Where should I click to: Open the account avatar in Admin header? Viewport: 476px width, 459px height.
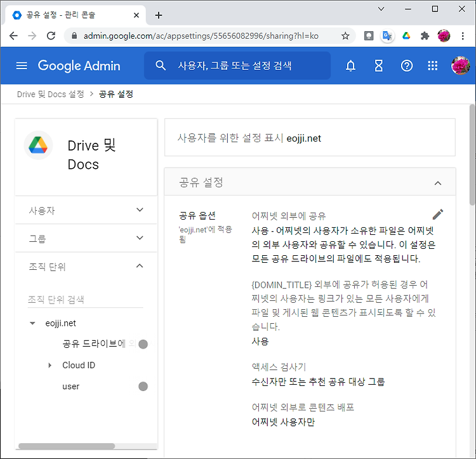(461, 65)
